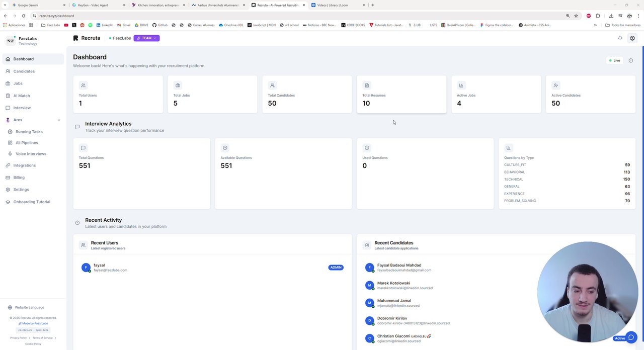Open the Terms of Service link
The height and width of the screenshot is (350, 644).
click(x=42, y=338)
